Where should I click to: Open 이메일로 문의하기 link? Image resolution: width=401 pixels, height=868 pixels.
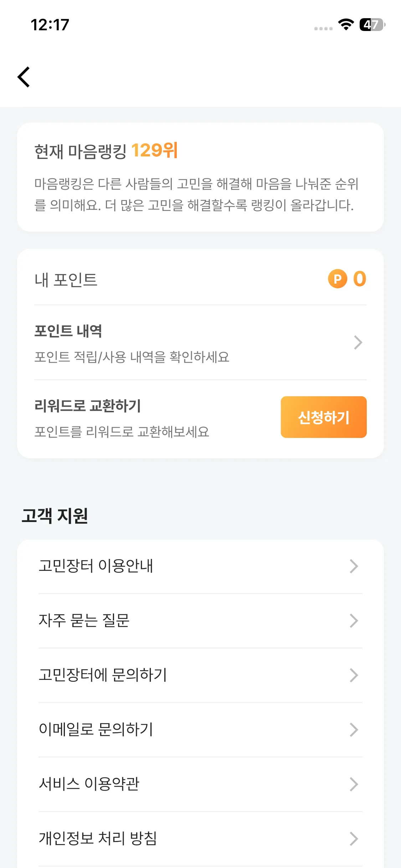click(96, 730)
